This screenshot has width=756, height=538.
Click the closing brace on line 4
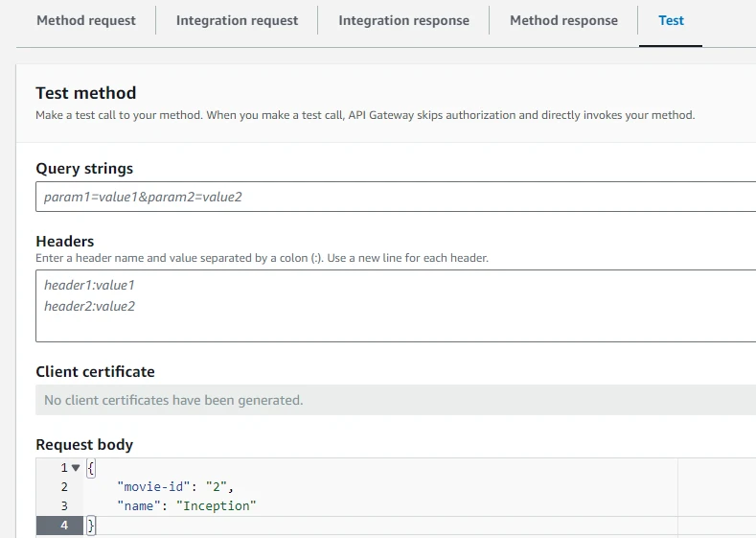pos(91,525)
